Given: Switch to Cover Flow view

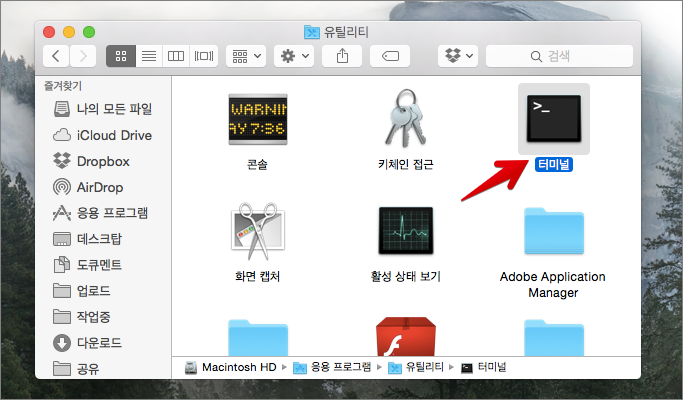Looking at the screenshot, I should click(203, 56).
